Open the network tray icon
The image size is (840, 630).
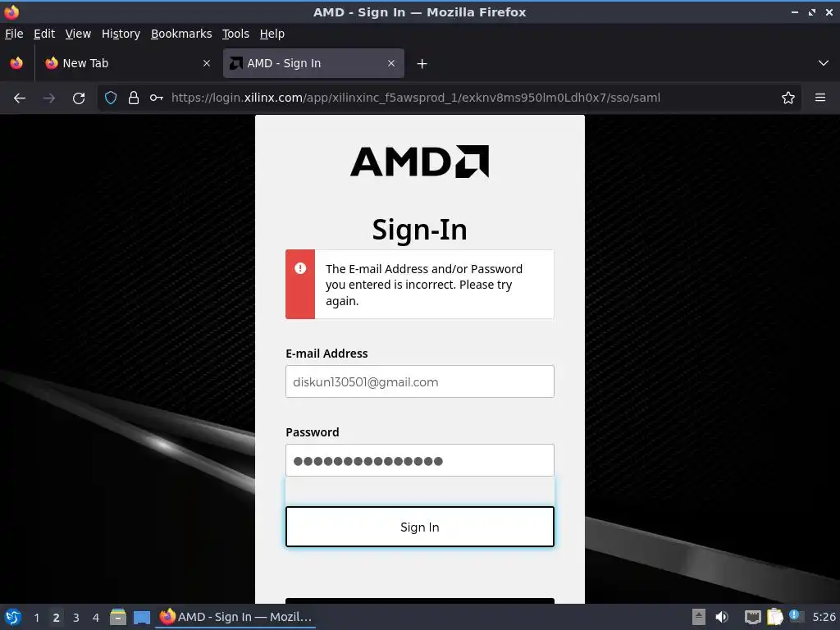pos(753,617)
